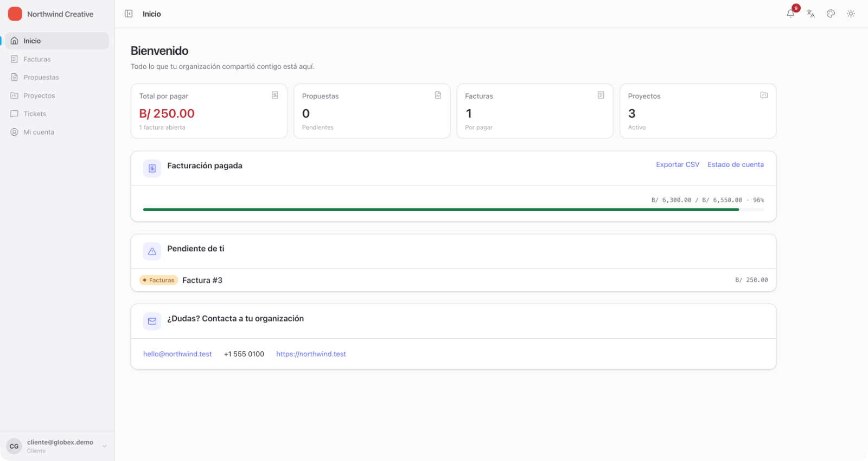The image size is (868, 461).
Task: Click the B/ 250.00 red amount
Action: (x=167, y=113)
